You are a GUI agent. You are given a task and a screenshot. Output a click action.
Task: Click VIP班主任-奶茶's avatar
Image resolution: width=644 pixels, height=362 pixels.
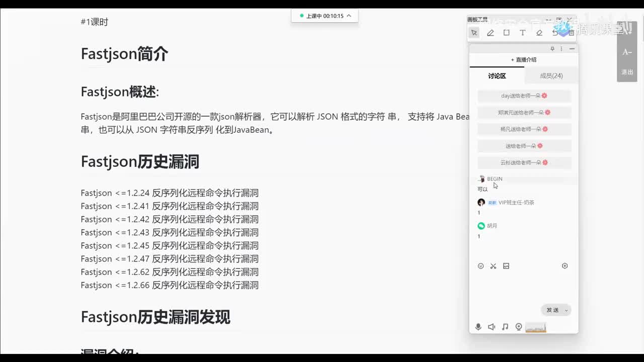pyautogui.click(x=481, y=203)
